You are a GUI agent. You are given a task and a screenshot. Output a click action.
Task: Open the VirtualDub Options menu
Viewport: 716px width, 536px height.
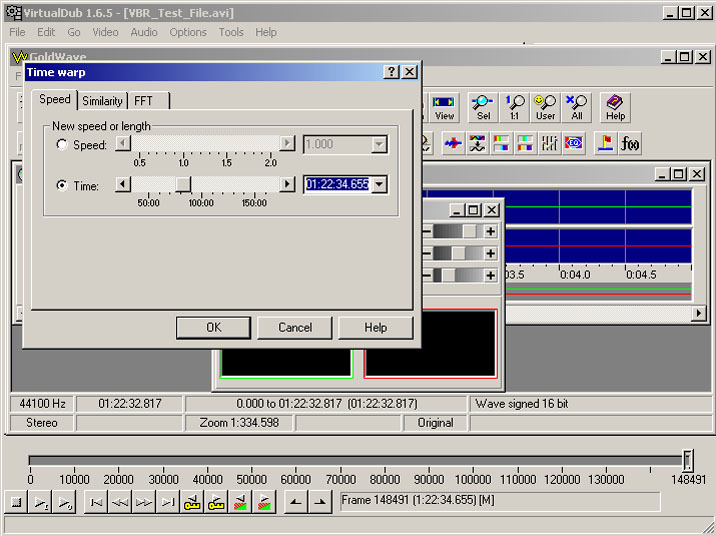point(188,32)
